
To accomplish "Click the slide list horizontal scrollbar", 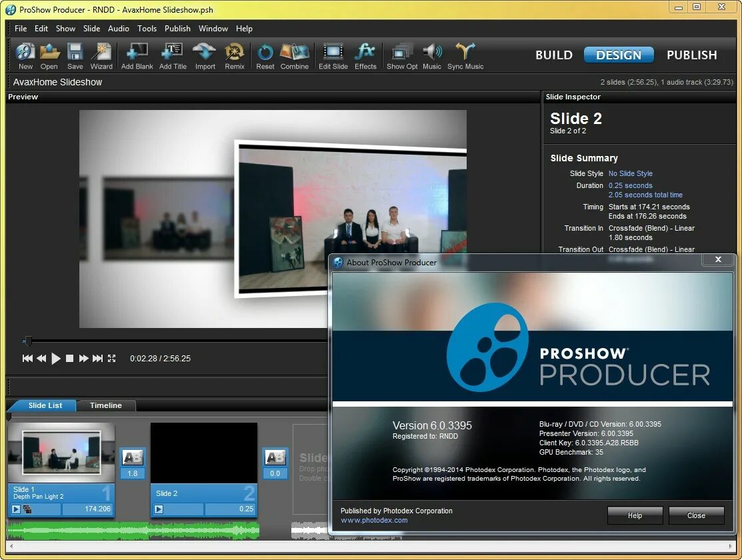I will (x=371, y=547).
